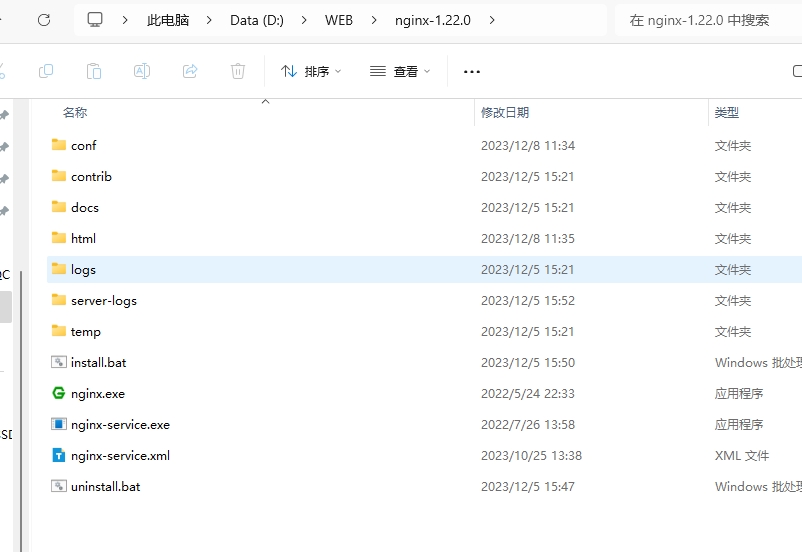The height and width of the screenshot is (552, 802).
Task: Click 应用程序 type of nginx-service.exe
Action: click(x=739, y=425)
